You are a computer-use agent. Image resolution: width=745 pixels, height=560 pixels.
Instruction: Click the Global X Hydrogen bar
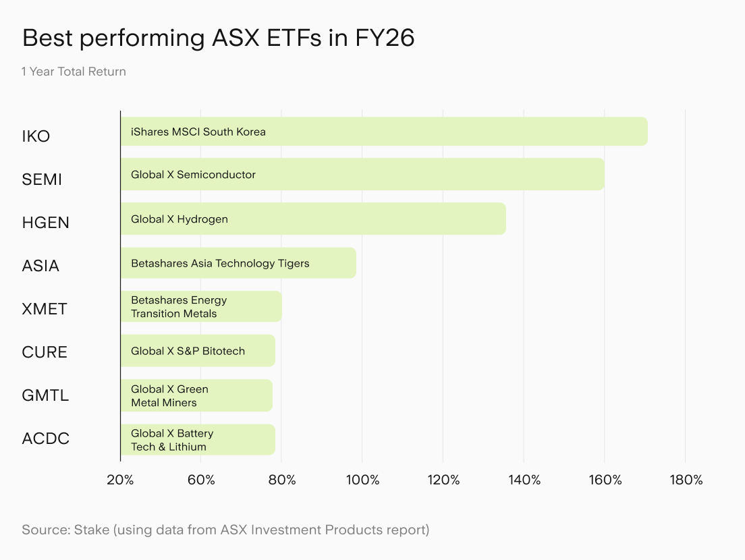click(x=313, y=219)
